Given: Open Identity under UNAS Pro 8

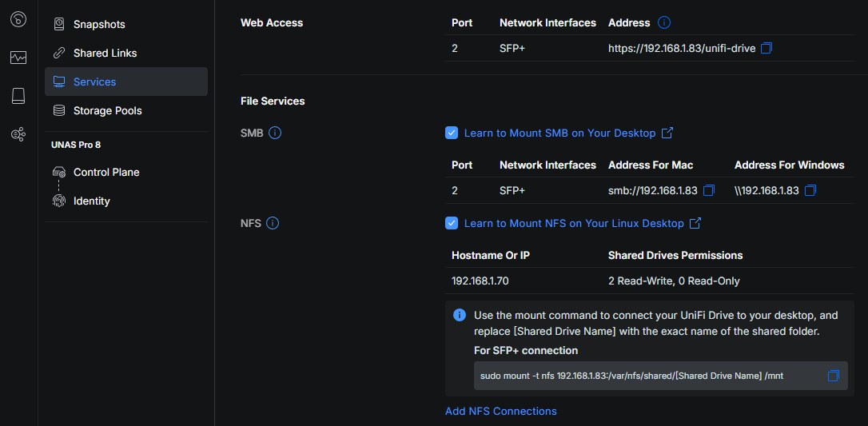Looking at the screenshot, I should [x=91, y=201].
